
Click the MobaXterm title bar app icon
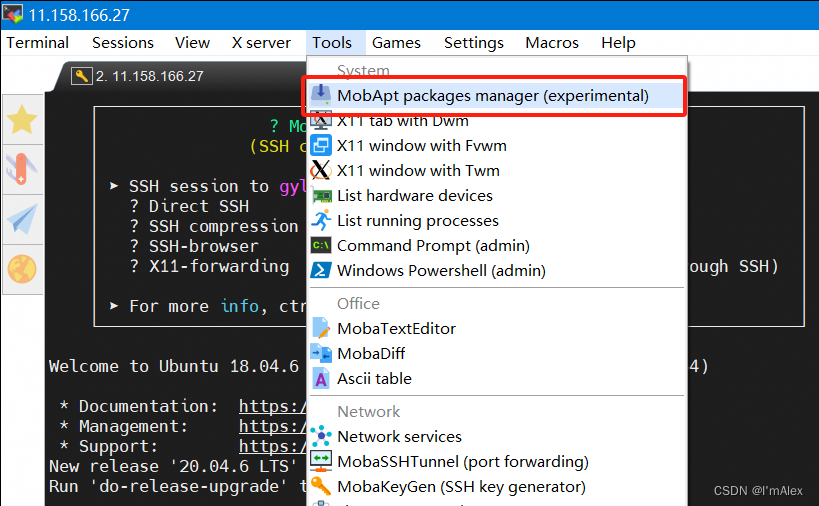coord(13,14)
